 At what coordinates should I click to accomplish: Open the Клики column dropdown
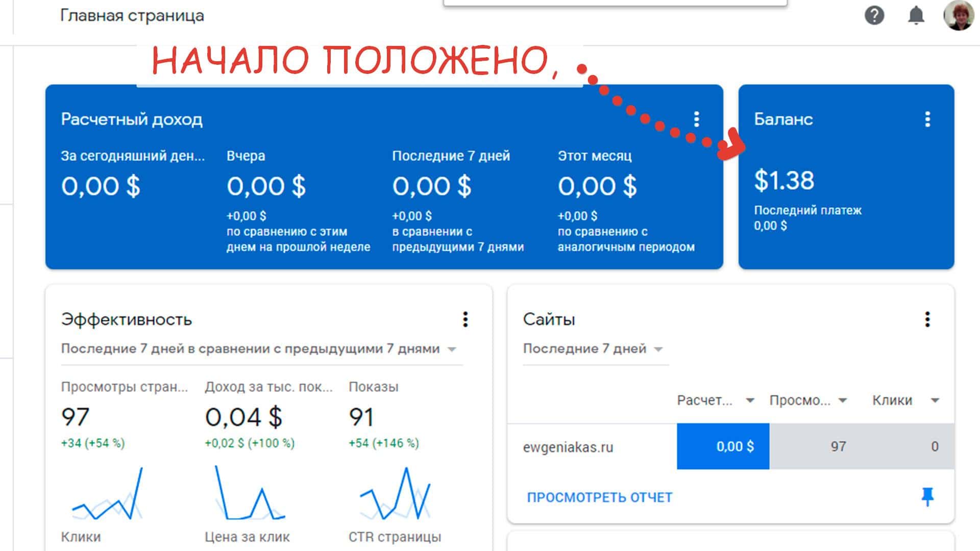[x=935, y=400]
